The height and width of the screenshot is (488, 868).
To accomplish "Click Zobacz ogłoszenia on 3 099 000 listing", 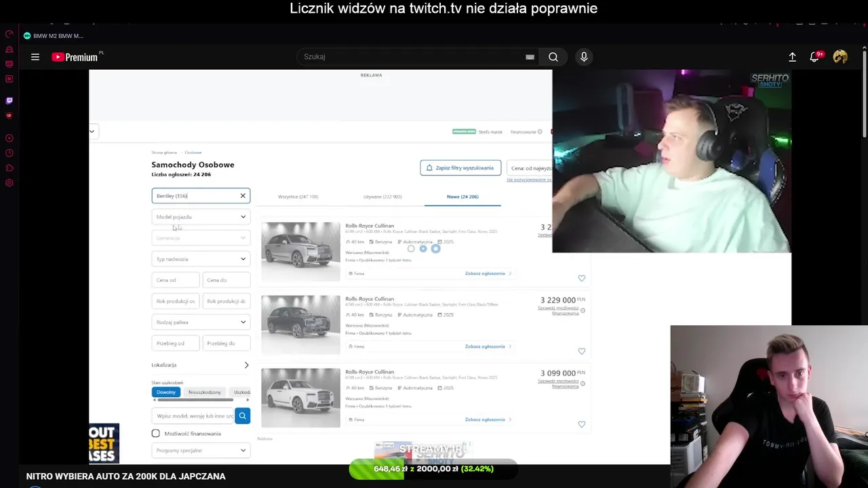I will tap(488, 420).
